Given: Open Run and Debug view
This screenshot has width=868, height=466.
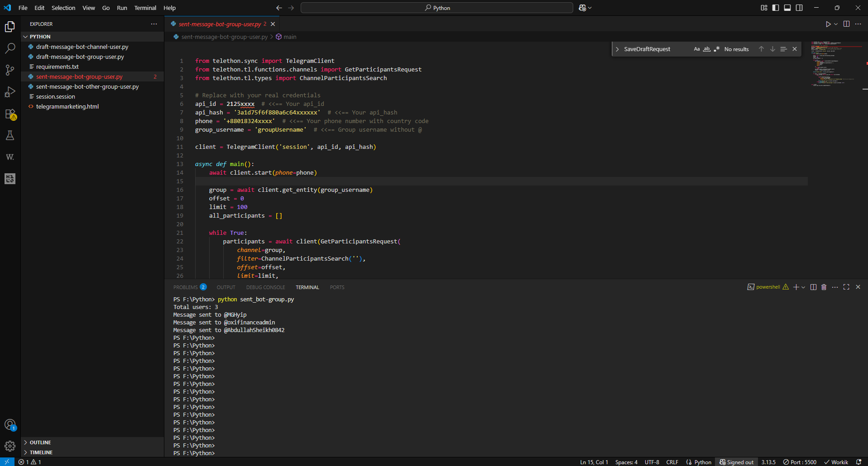Looking at the screenshot, I should [x=10, y=92].
